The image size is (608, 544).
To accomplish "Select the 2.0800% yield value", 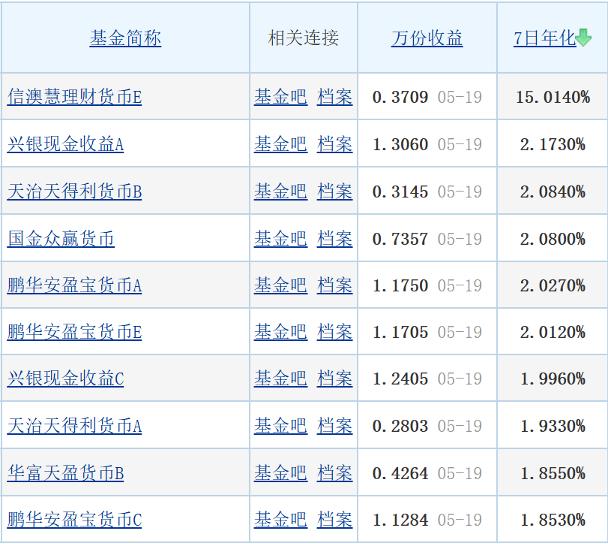I will pyautogui.click(x=553, y=239).
